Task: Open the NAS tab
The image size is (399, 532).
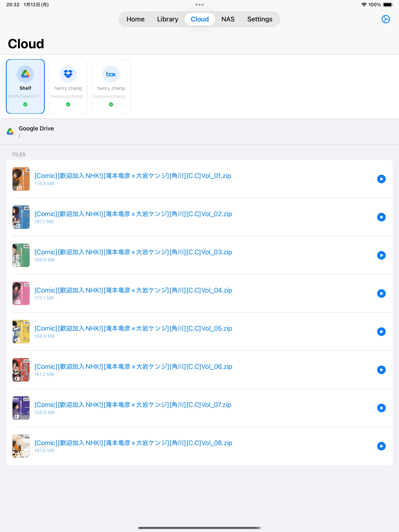Action: pyautogui.click(x=228, y=19)
